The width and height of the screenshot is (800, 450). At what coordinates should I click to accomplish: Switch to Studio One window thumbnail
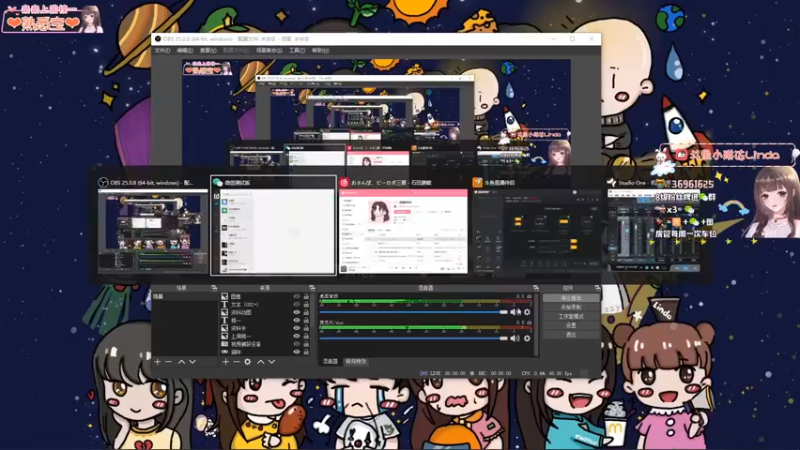point(653,225)
